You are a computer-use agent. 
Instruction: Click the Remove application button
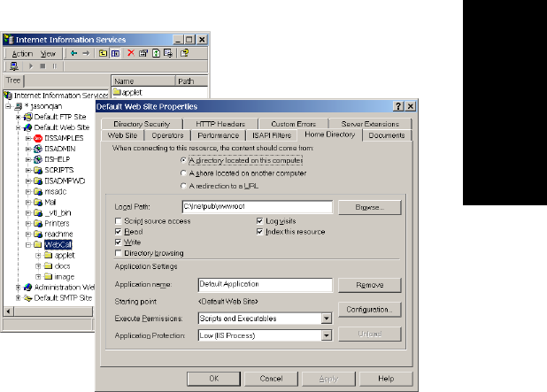point(370,285)
